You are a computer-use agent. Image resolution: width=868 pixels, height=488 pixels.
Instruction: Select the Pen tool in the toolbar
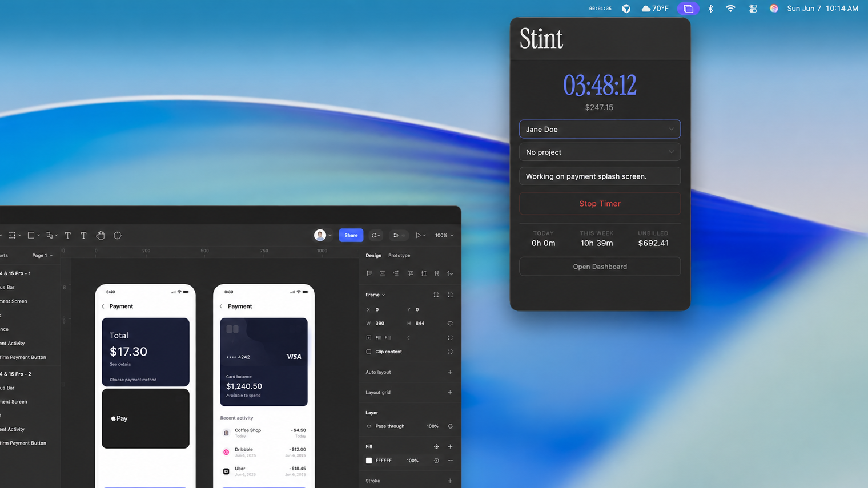[x=49, y=235]
